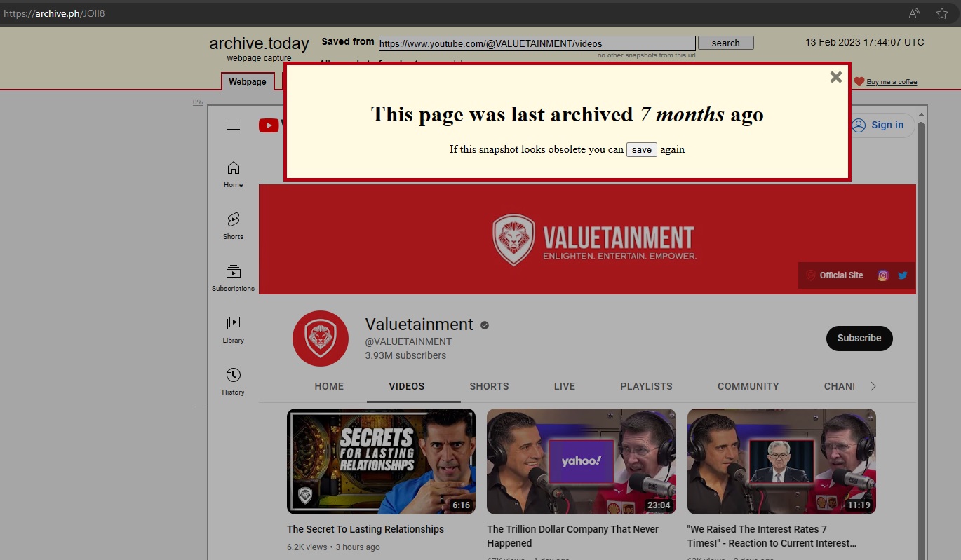Subscribe to the Valuetainment channel
Screen dimensions: 961x560
859,338
